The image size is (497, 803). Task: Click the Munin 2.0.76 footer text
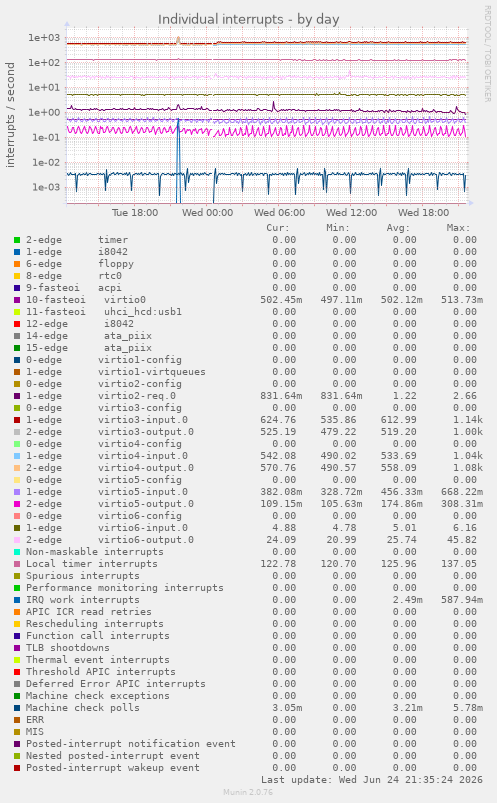[248, 792]
